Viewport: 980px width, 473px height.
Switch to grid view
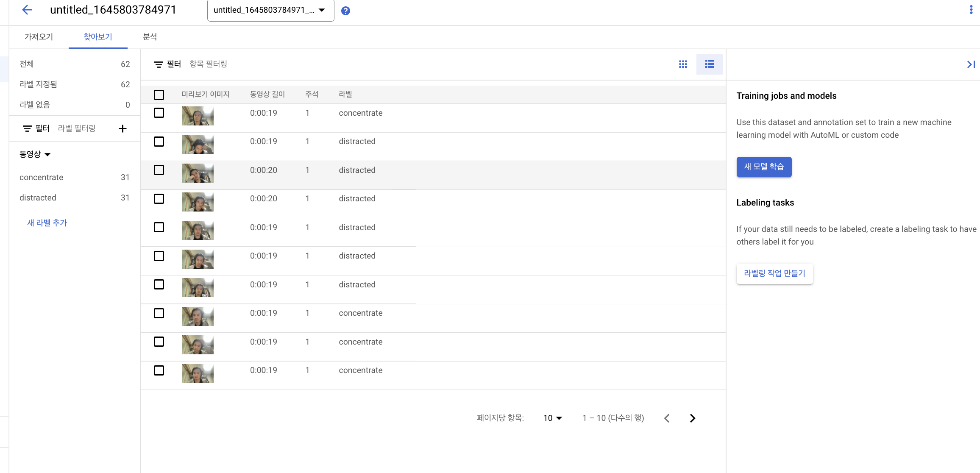(x=683, y=64)
